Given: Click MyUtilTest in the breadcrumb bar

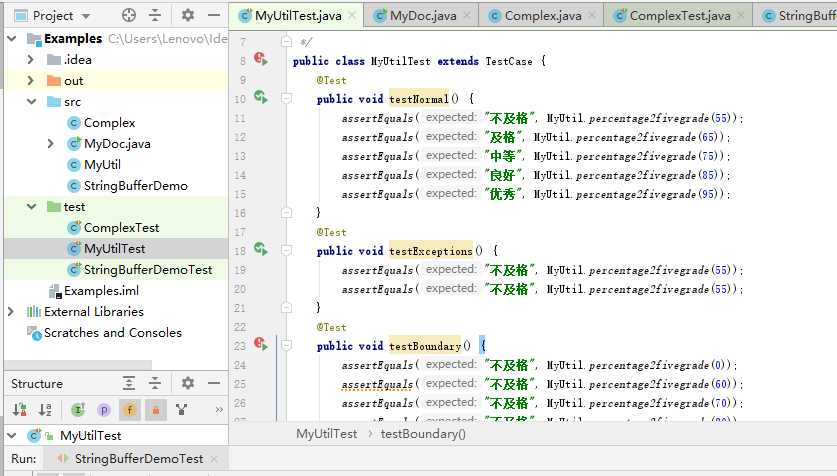Looking at the screenshot, I should tap(326, 434).
